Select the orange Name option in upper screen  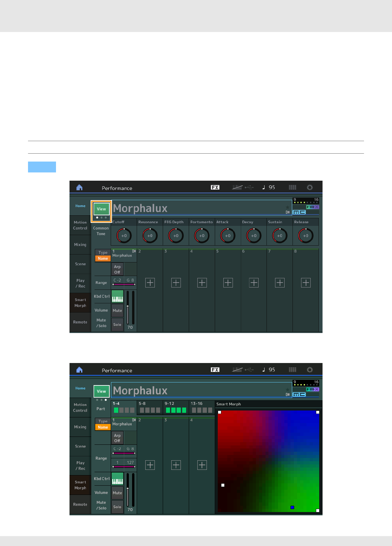(103, 258)
